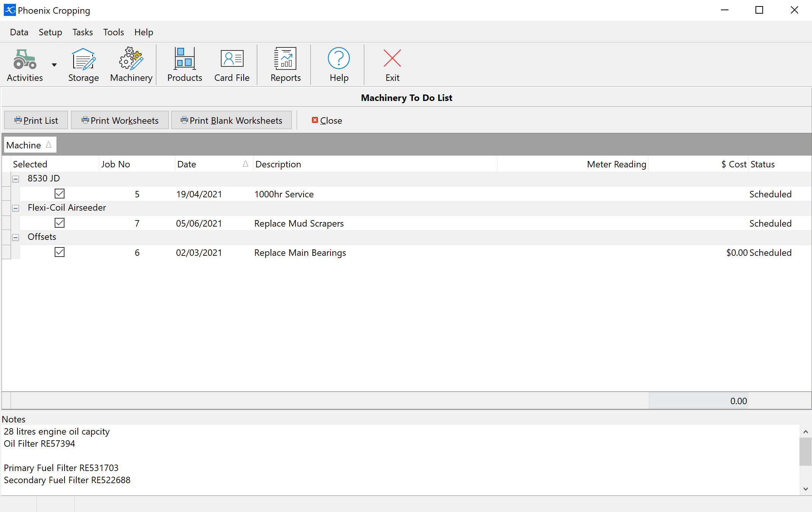Click the date 05/06/2021
This screenshot has width=812, height=512.
[199, 224]
